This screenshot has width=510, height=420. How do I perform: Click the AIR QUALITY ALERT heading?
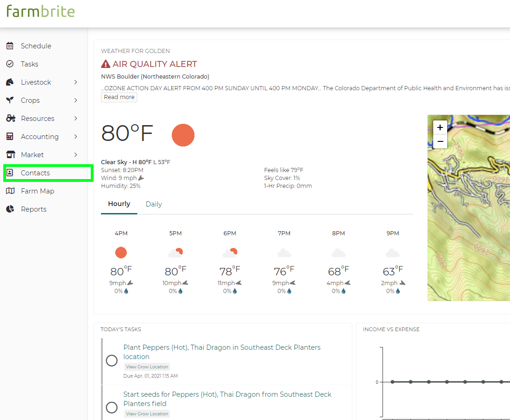[155, 64]
